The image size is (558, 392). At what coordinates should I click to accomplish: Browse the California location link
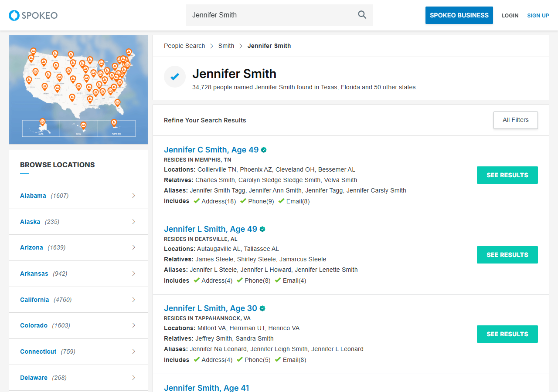[34, 300]
